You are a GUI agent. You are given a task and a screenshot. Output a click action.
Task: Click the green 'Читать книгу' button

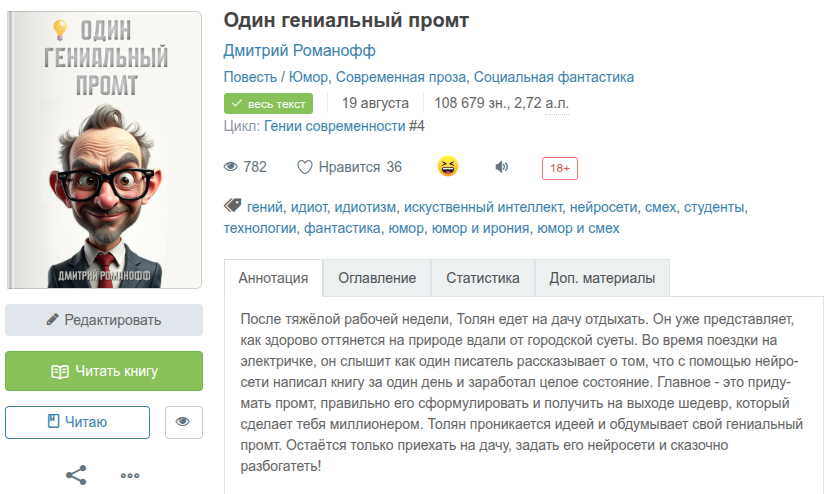(104, 371)
